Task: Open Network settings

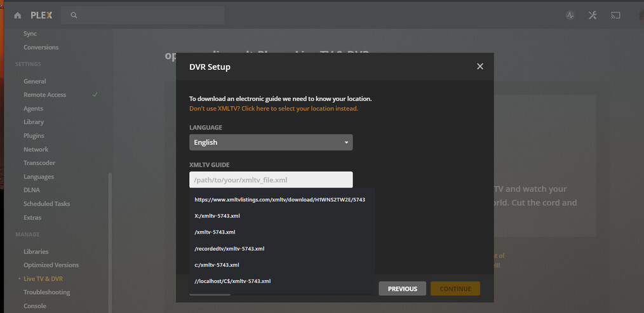Action: point(36,150)
